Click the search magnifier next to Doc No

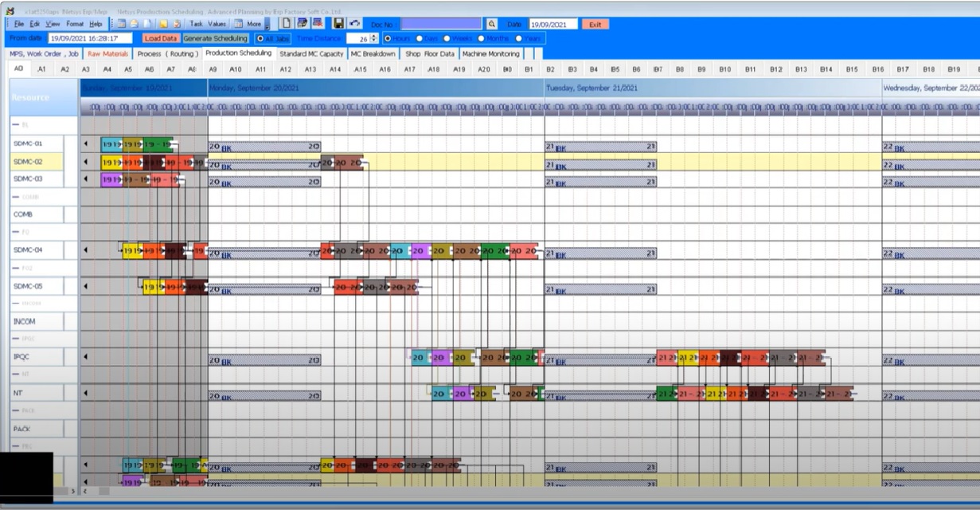point(491,25)
